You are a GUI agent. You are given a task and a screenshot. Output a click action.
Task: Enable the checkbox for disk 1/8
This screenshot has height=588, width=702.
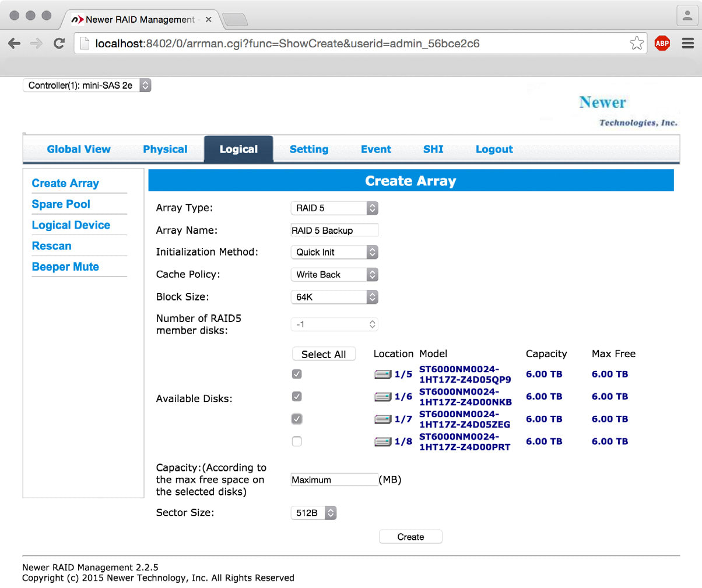point(297,442)
